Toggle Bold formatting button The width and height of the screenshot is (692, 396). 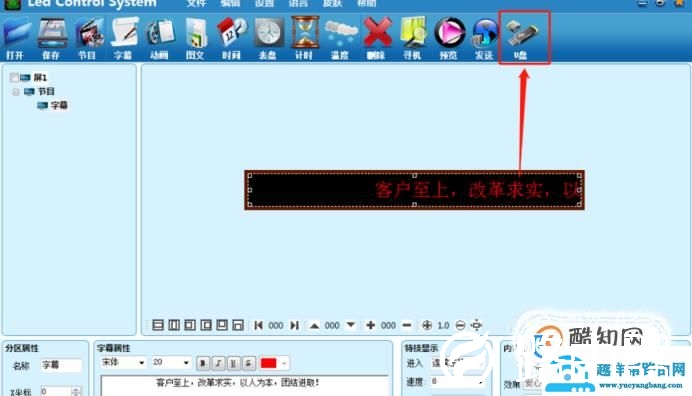coord(203,363)
